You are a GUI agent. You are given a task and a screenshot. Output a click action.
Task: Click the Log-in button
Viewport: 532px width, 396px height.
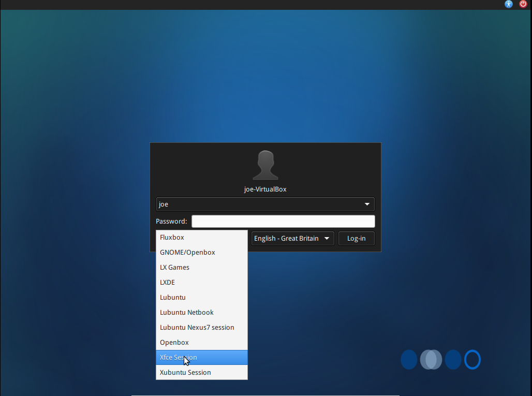[x=356, y=238]
